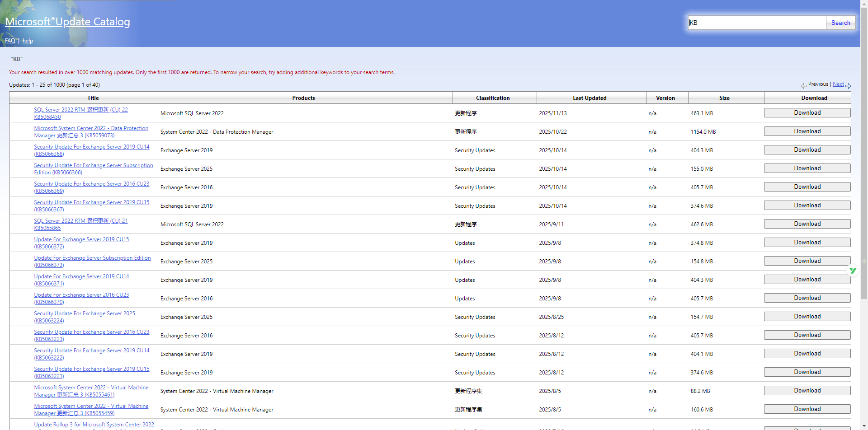This screenshot has height=430, width=868.
Task: Open Security Update Exchange Server 2019 CU14 KB5066368
Action: click(91, 147)
